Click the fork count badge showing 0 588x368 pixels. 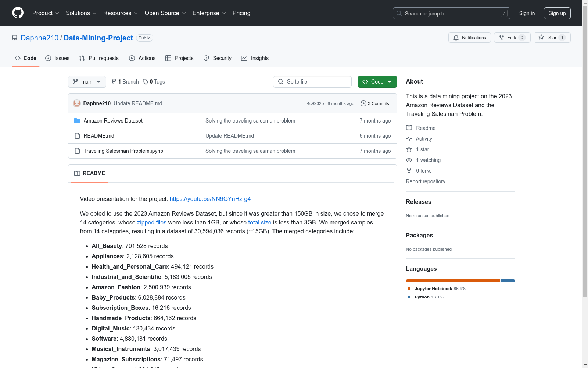[x=522, y=38]
